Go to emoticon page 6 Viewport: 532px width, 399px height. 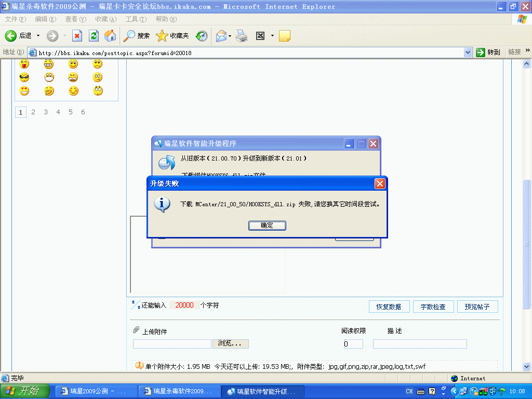pyautogui.click(x=83, y=112)
